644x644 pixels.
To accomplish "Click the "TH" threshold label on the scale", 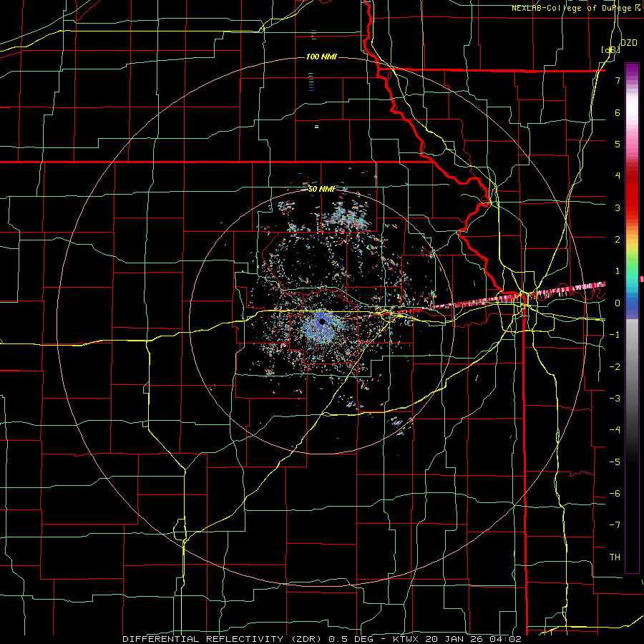I will [615, 557].
